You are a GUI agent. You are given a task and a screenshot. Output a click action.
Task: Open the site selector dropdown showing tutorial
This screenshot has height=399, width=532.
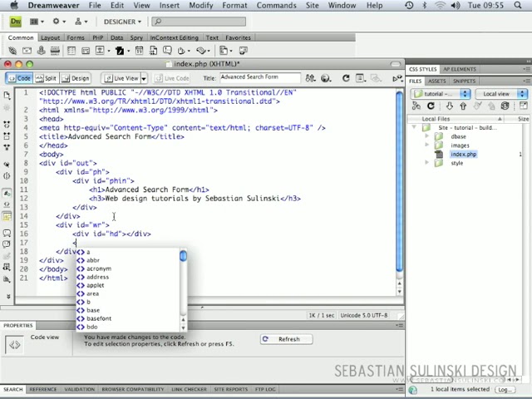click(x=441, y=94)
